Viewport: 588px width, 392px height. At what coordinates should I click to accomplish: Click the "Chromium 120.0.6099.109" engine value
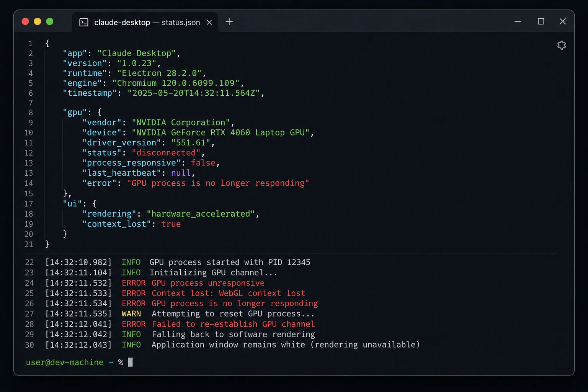[176, 83]
